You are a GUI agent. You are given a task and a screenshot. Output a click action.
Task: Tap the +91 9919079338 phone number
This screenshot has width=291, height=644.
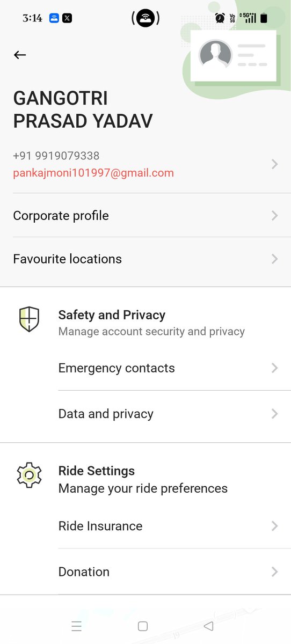click(x=56, y=156)
